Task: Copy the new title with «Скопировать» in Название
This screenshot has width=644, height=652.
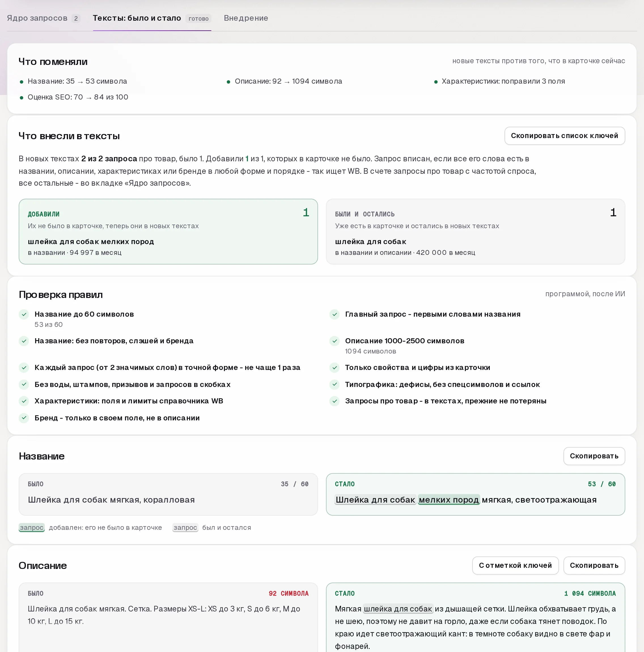Action: [x=594, y=456]
